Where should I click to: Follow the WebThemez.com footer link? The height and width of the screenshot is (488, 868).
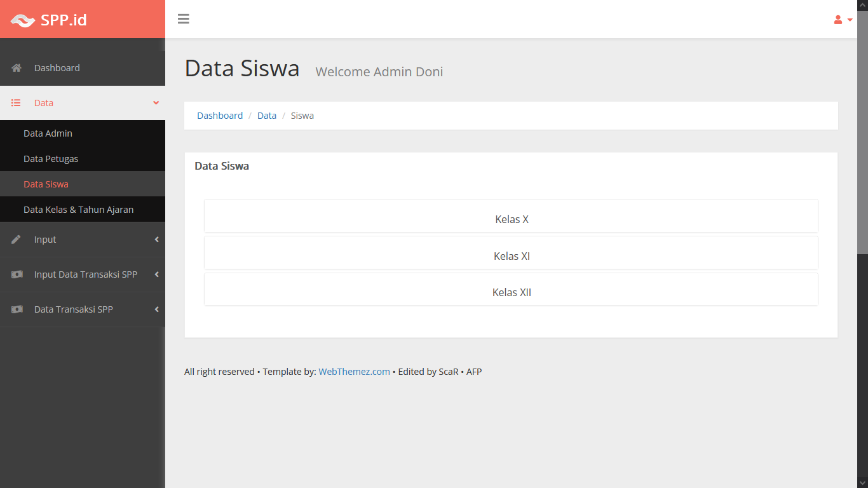click(354, 372)
